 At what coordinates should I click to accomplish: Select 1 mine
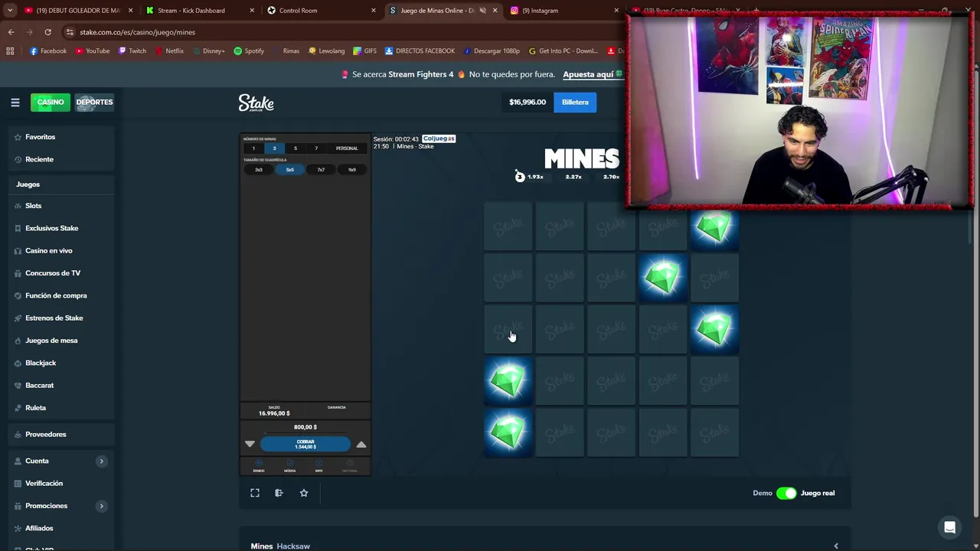click(x=253, y=148)
